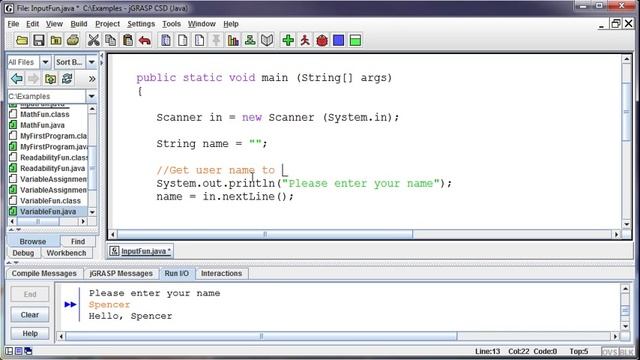
Task: Open documentation book icon
Action: click(x=267, y=40)
